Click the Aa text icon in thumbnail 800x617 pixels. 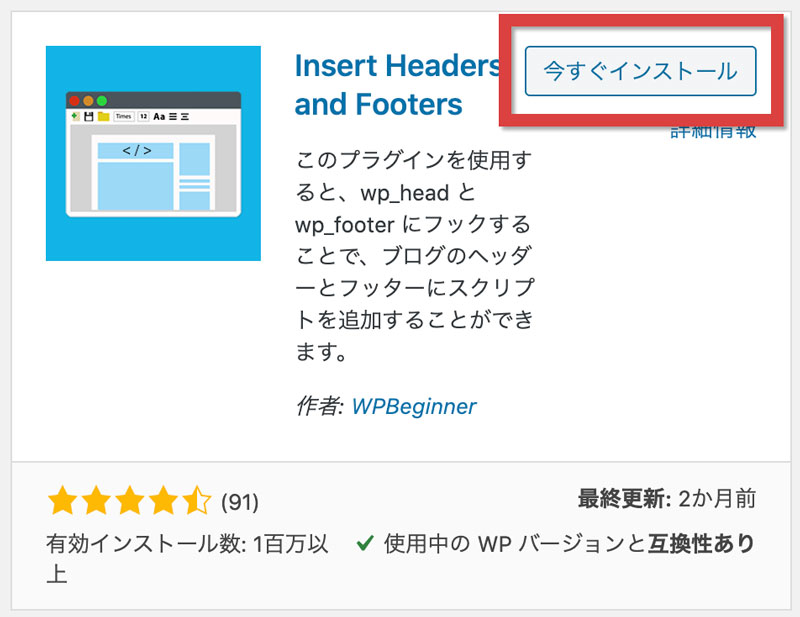coord(159,116)
